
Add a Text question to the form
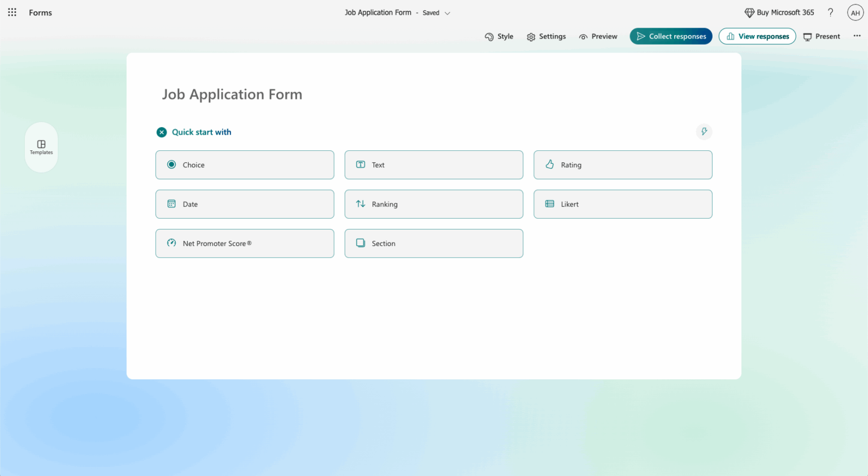[433, 165]
